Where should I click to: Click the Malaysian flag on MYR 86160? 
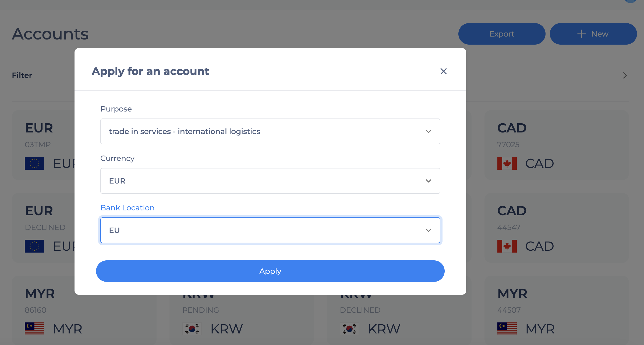[x=34, y=328]
